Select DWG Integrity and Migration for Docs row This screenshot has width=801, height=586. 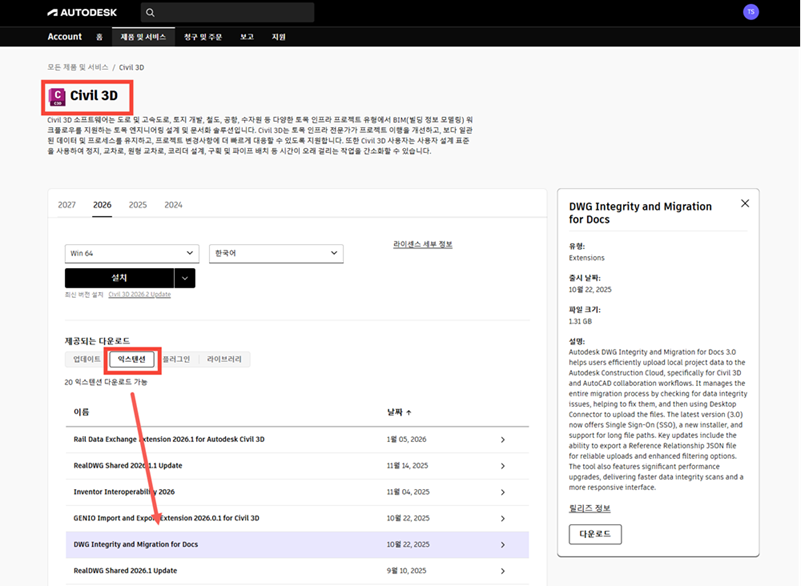coord(297,545)
